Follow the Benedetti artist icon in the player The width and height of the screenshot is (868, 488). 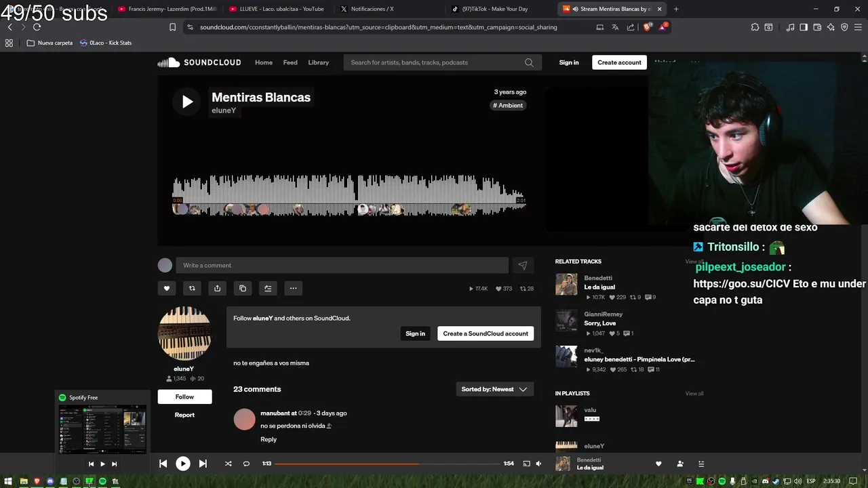click(x=680, y=464)
